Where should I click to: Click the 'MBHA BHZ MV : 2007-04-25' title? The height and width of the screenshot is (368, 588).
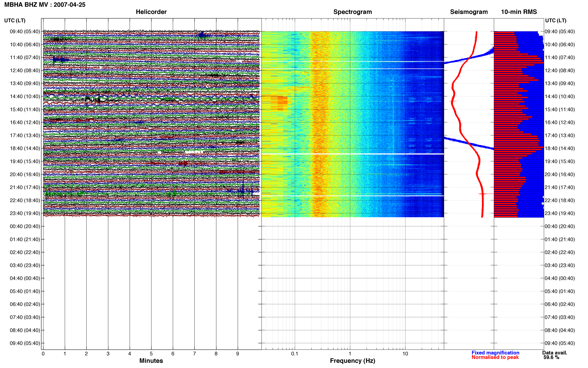pos(45,5)
